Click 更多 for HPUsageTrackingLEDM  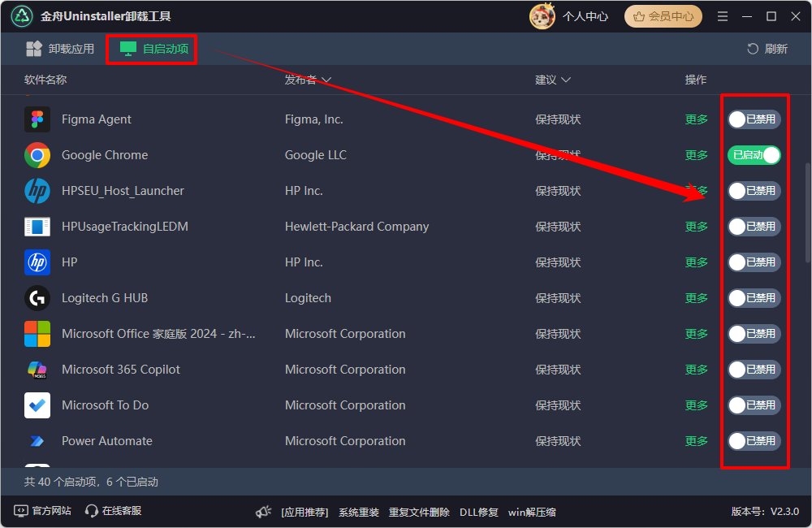point(696,227)
